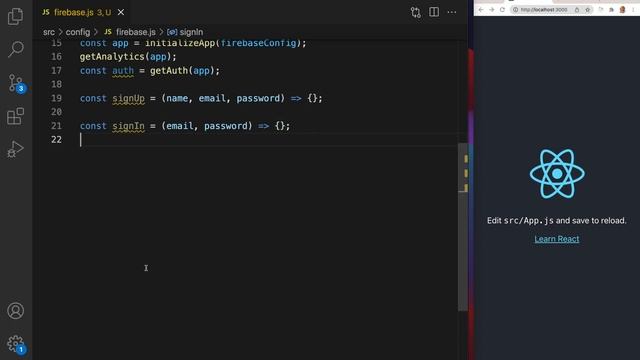Split the editor to the right
Screen dimensions: 640x360
click(434, 12)
